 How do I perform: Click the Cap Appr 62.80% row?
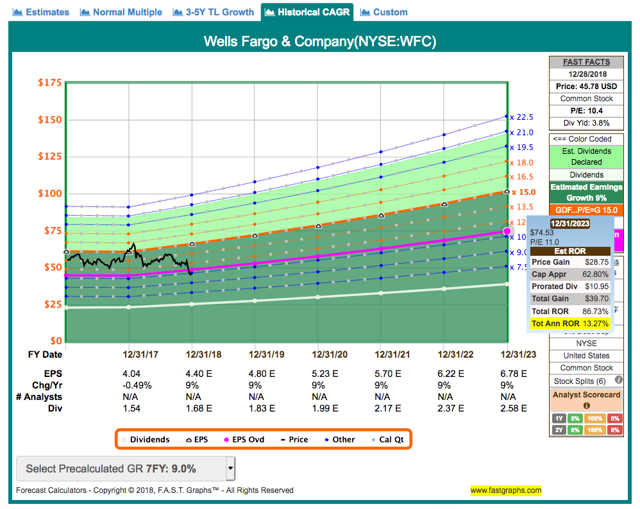(x=570, y=274)
